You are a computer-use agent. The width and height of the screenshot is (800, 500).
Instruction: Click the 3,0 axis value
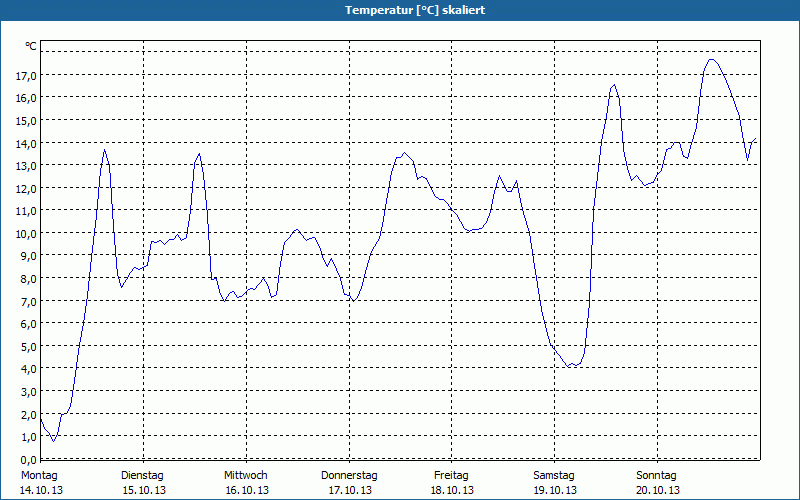click(29, 392)
